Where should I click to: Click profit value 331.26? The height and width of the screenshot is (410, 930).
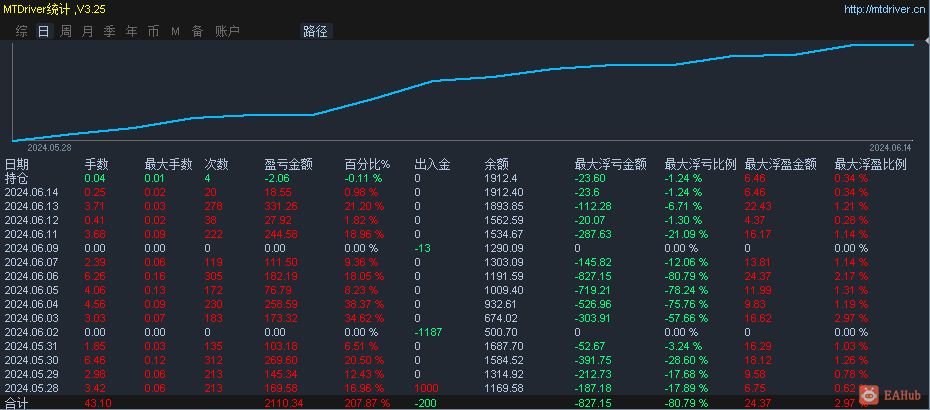[x=281, y=206]
